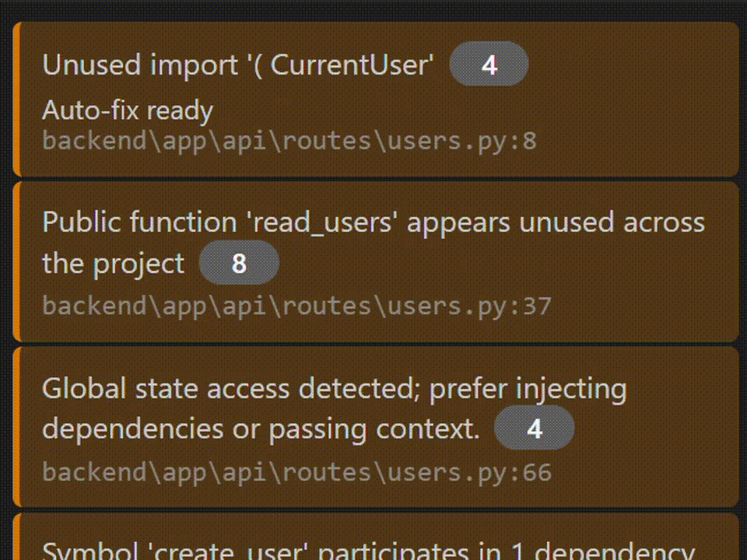Open file path users.py:37 under read_users issue
747x560 pixels.
pyautogui.click(x=296, y=306)
